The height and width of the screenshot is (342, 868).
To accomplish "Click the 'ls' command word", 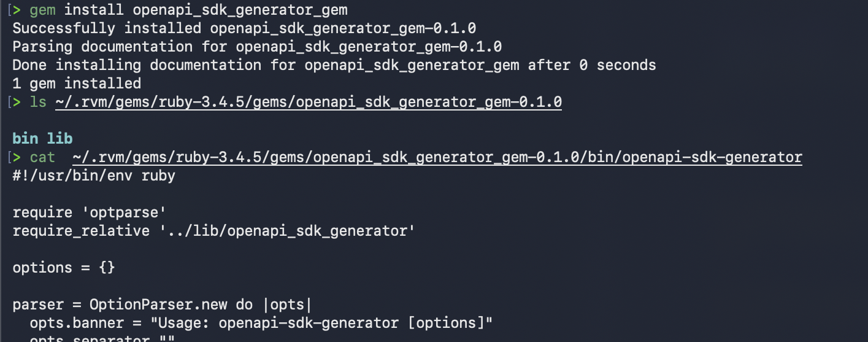I will coord(38,102).
